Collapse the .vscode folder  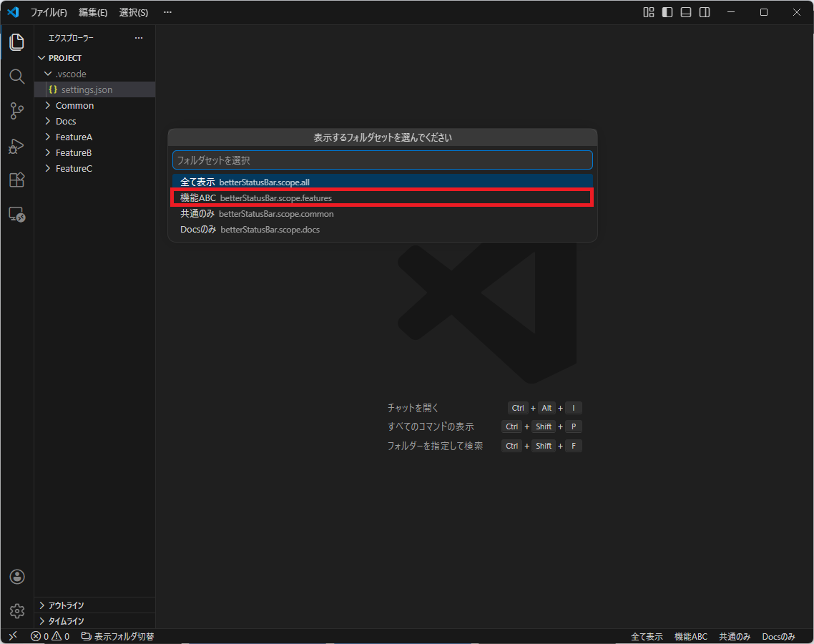coord(70,74)
